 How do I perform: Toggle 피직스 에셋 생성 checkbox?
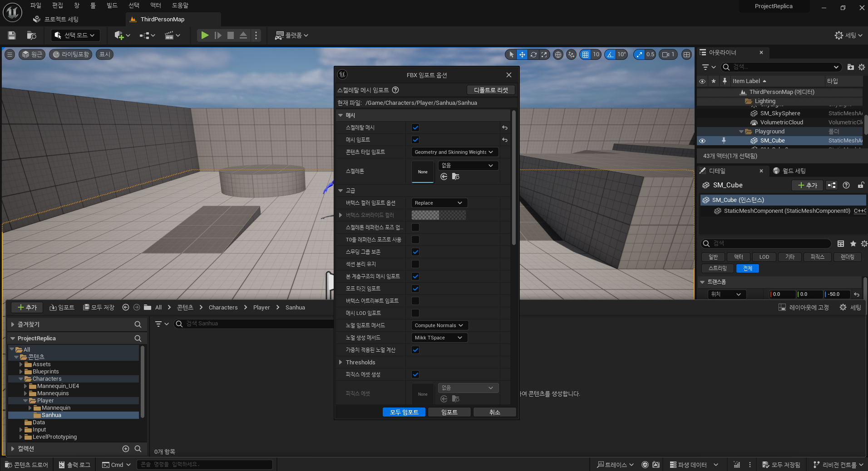coord(415,374)
